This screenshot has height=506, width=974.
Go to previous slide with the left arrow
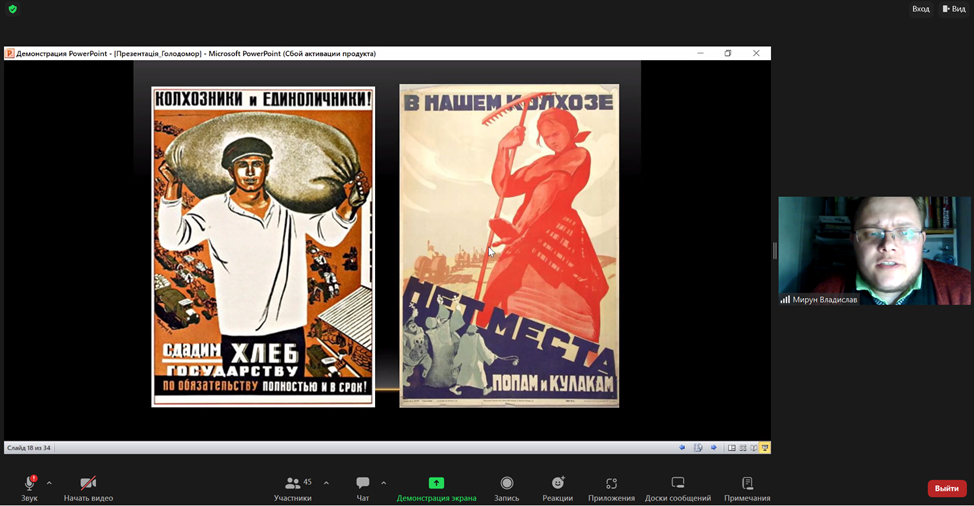coord(683,448)
